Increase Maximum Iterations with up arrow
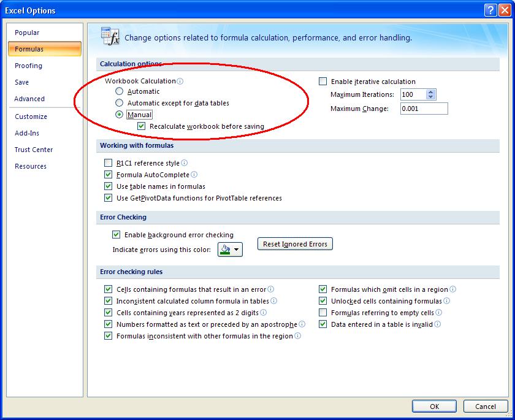Image resolution: width=515 pixels, height=420 pixels. (x=430, y=92)
